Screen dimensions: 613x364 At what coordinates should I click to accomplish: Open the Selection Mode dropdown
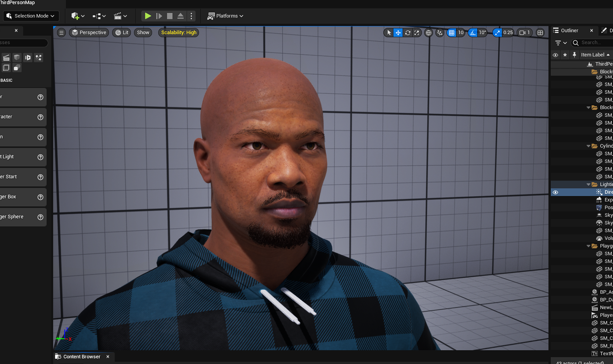click(31, 16)
